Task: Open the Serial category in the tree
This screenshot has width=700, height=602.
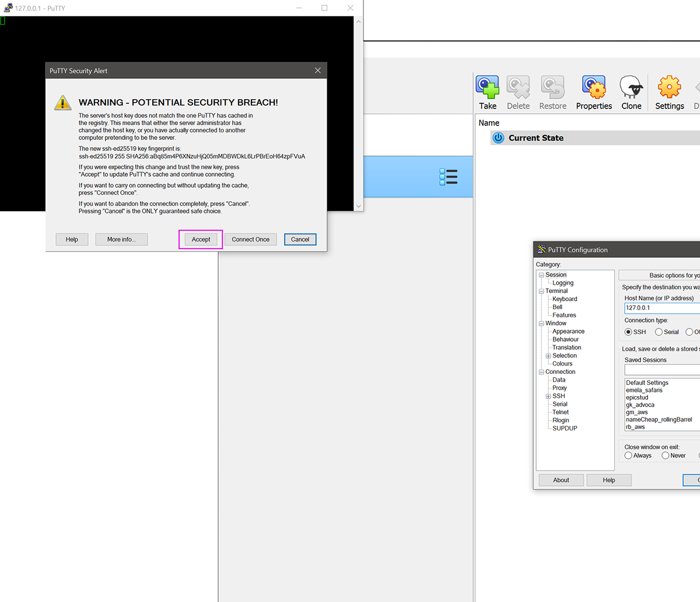Action: tap(560, 404)
